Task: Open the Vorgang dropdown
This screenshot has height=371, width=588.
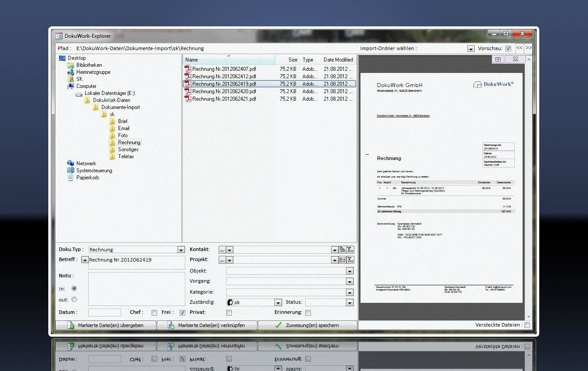Action: tap(350, 281)
